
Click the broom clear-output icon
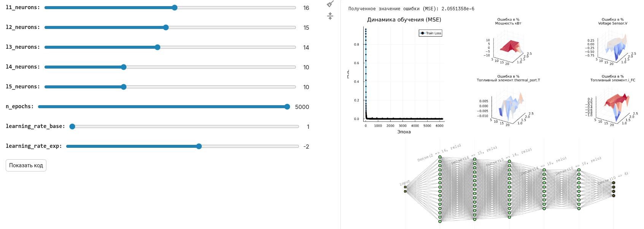click(330, 4)
